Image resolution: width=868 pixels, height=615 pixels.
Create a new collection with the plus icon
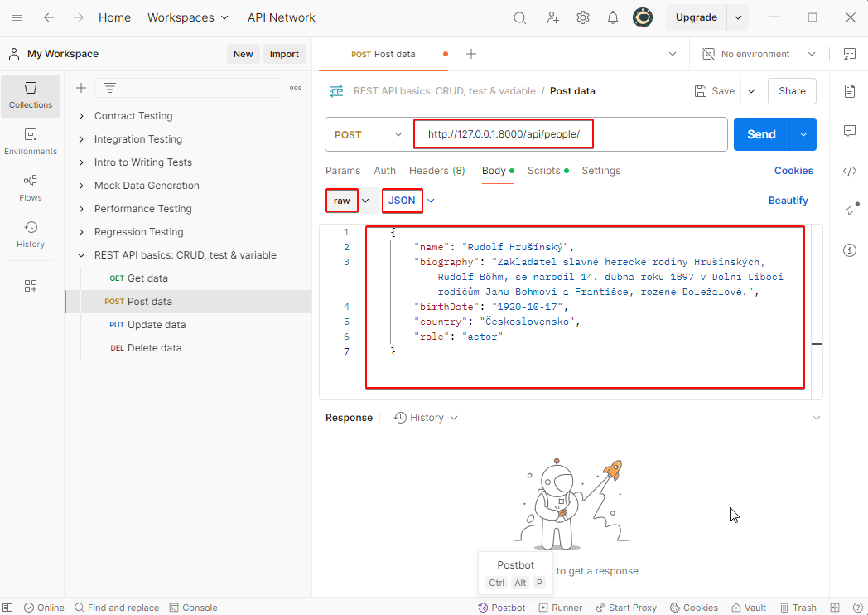pyautogui.click(x=81, y=88)
